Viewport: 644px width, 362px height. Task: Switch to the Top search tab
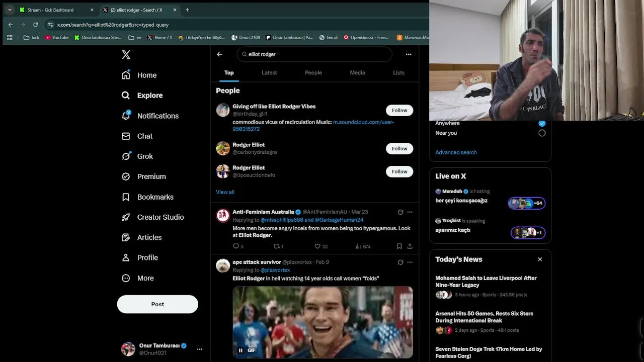[x=229, y=72]
